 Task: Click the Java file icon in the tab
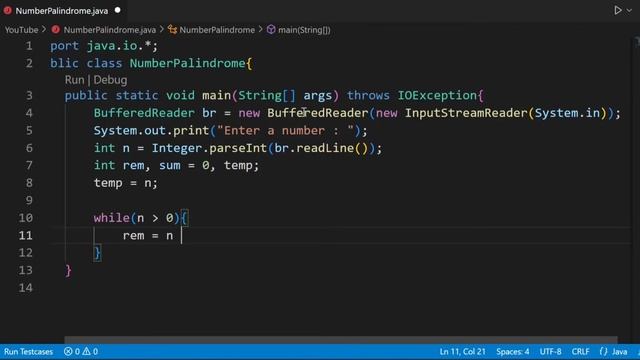click(7, 11)
